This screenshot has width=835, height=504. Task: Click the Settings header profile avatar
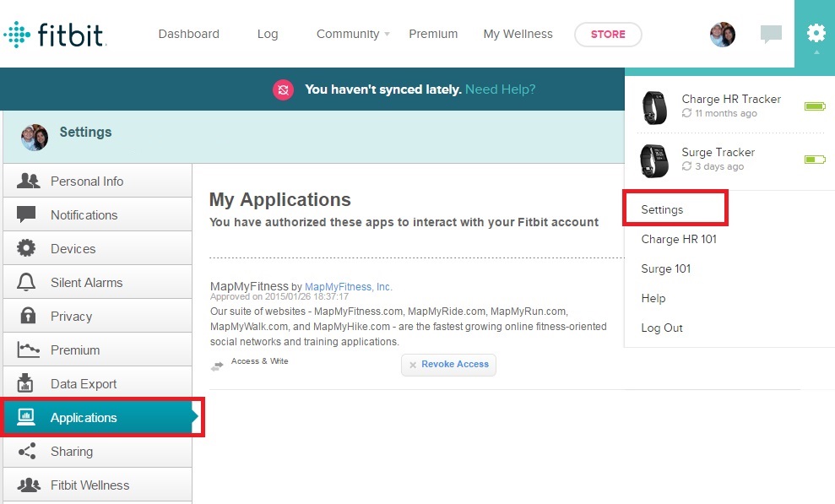point(35,138)
